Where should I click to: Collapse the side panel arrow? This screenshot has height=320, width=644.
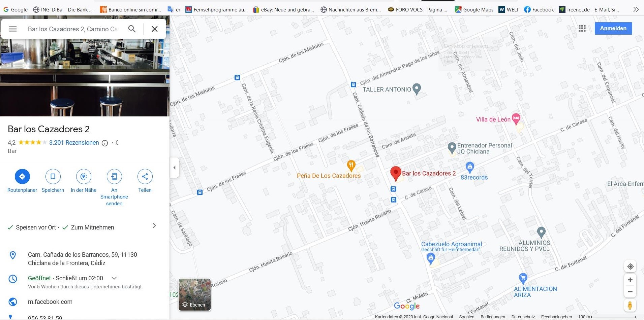175,168
